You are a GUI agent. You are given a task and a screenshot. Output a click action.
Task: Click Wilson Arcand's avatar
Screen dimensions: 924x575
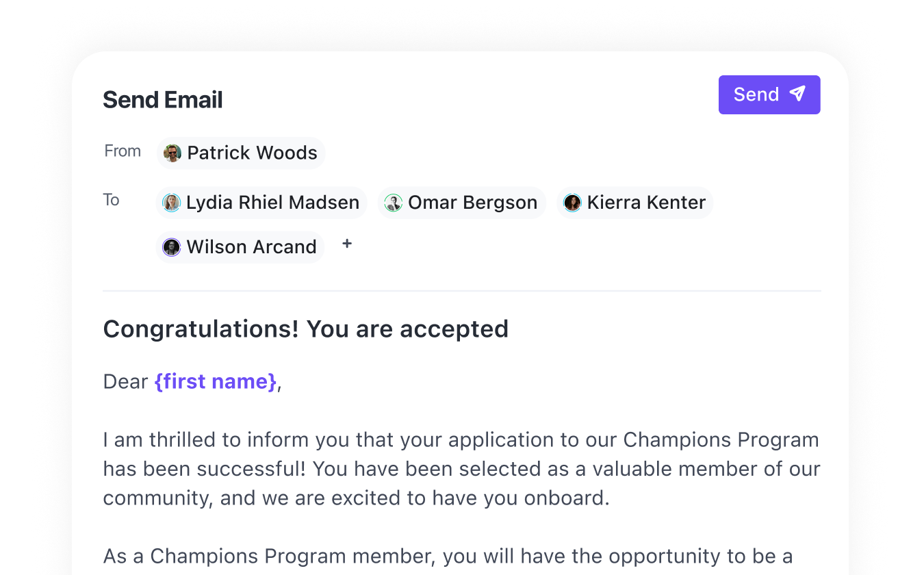click(171, 247)
